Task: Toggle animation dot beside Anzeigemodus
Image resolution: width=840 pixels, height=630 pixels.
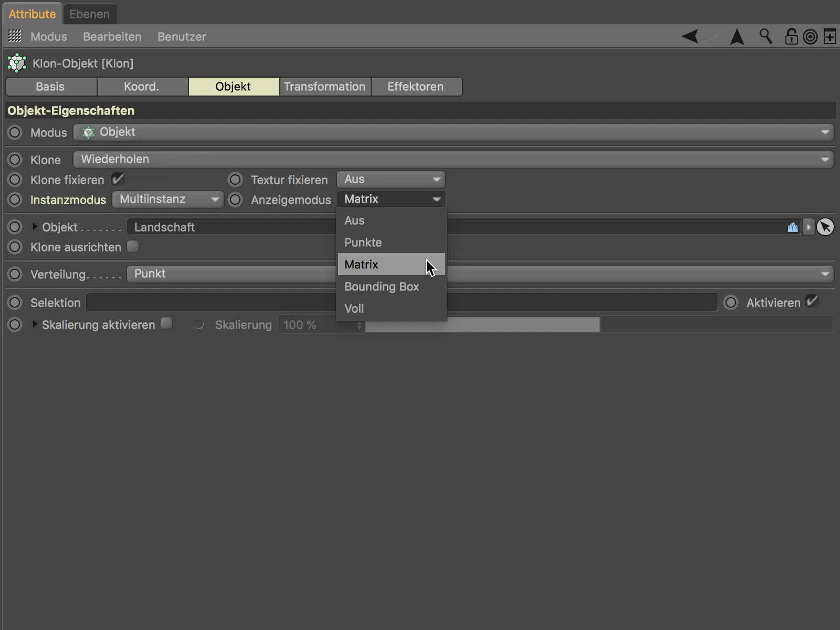Action: 235,199
